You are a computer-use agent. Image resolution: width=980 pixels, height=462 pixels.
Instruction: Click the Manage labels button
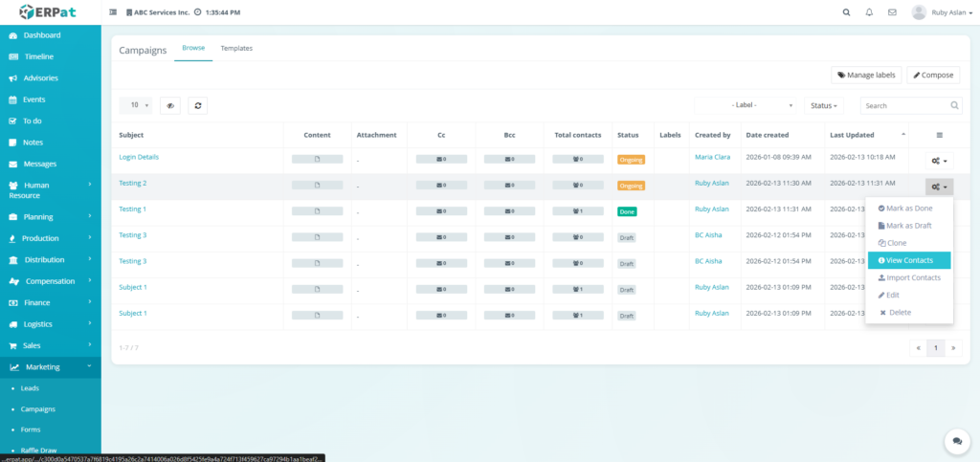point(865,75)
